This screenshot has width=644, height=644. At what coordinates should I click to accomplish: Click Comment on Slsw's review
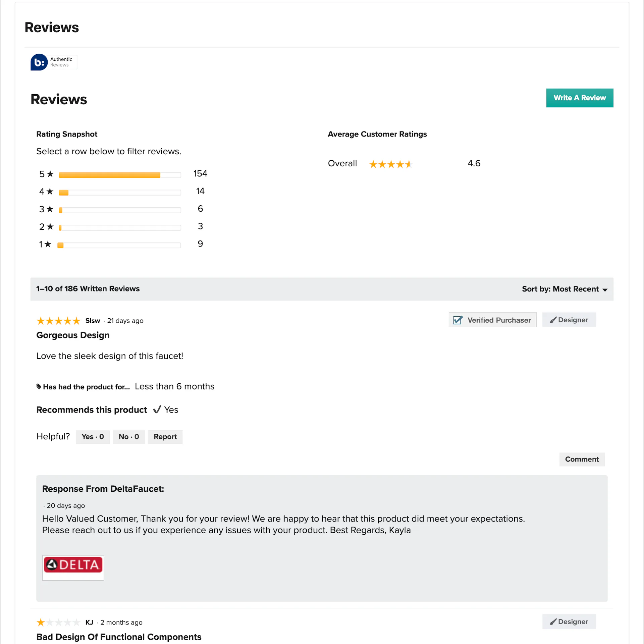pyautogui.click(x=582, y=459)
